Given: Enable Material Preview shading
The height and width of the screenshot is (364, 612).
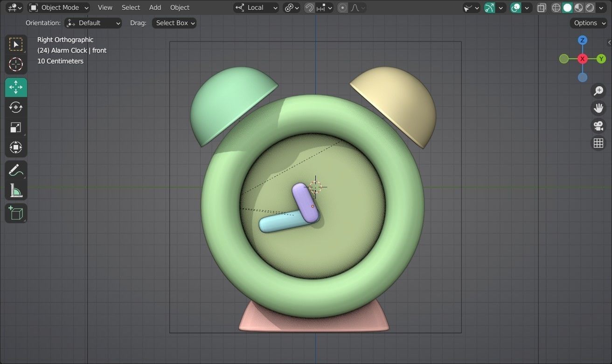Looking at the screenshot, I should 578,7.
